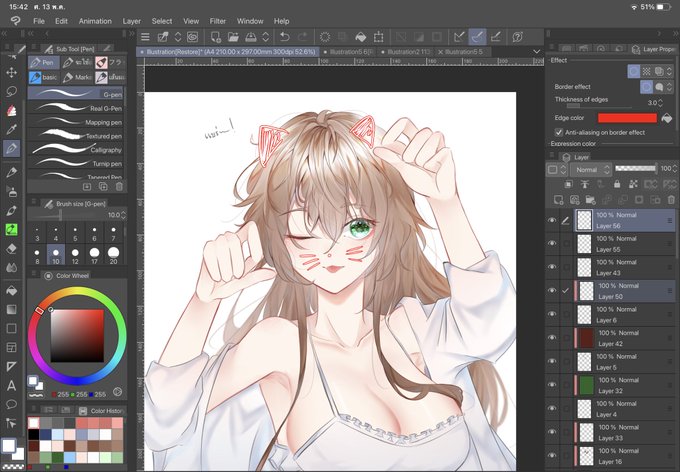Image resolution: width=680 pixels, height=472 pixels.
Task: Open the arrows next to Save icon
Action: coord(266,37)
